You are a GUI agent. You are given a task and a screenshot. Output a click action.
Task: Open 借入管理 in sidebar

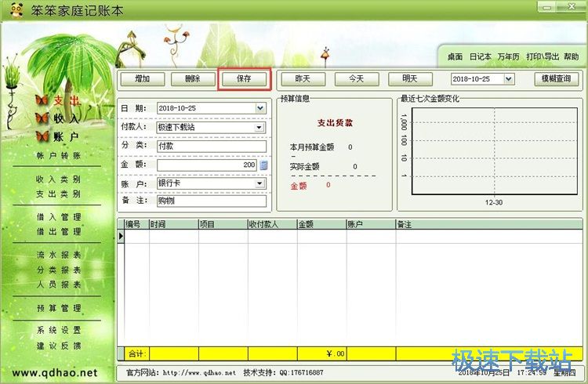pyautogui.click(x=59, y=217)
